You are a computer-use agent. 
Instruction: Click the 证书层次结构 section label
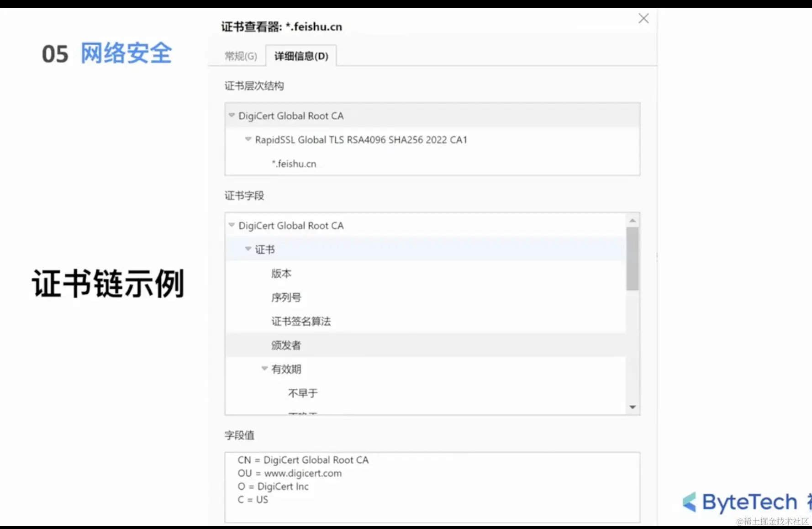[254, 86]
